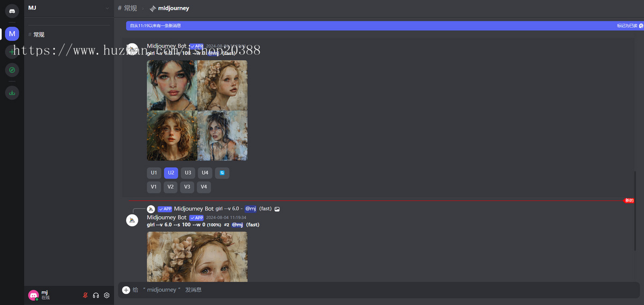Click the Download Apps icon
The image size is (644, 305).
(x=12, y=93)
